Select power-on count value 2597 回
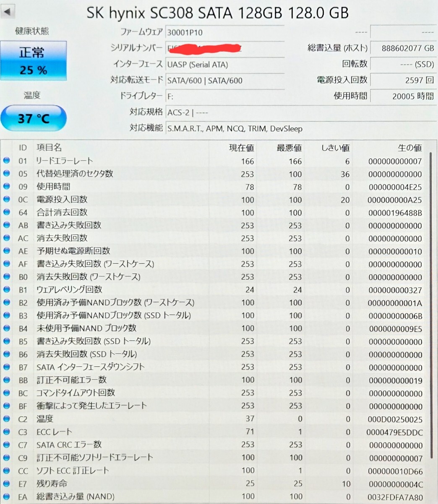This screenshot has width=438, height=504. [404, 80]
